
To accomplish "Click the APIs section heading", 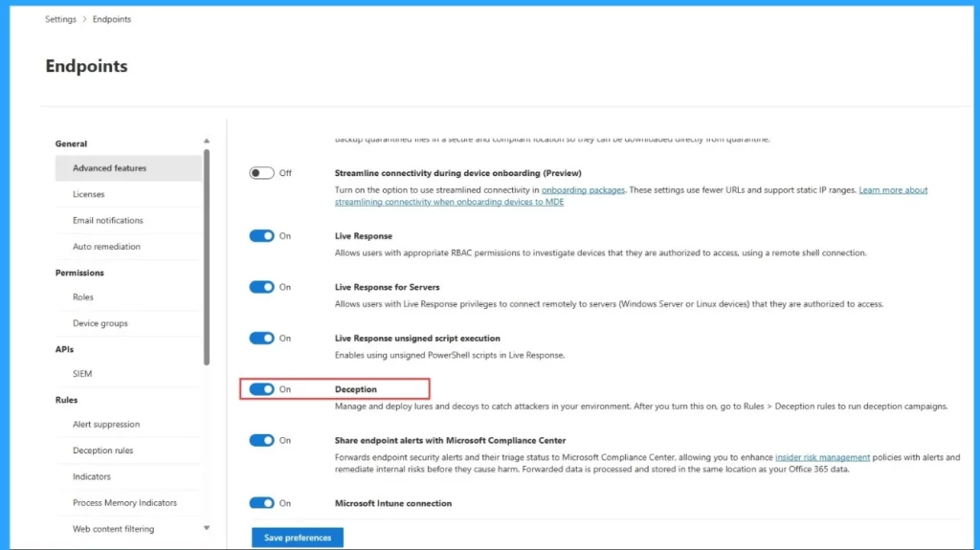I will coord(64,349).
